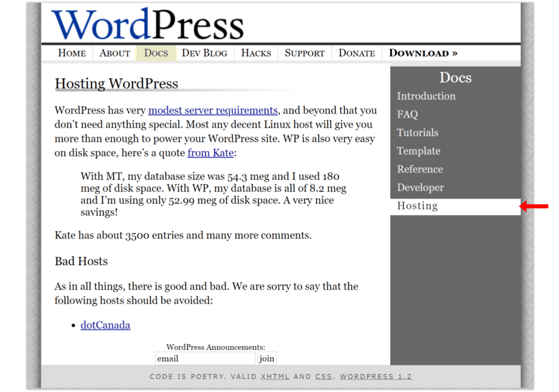Open the Support page

tap(305, 53)
